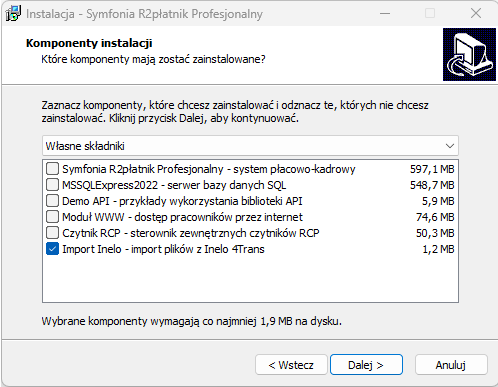Tick the Demo API component checkbox
The width and height of the screenshot is (498, 387).
pos(53,201)
